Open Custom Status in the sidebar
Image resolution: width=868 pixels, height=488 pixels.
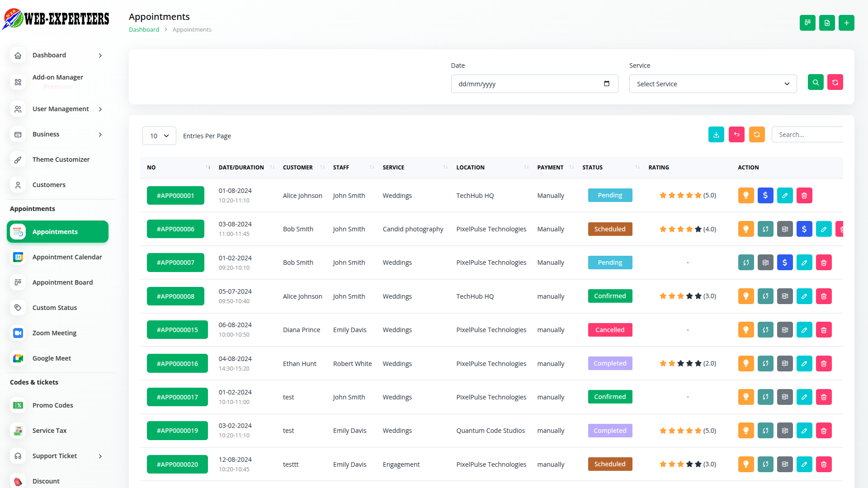(55, 308)
